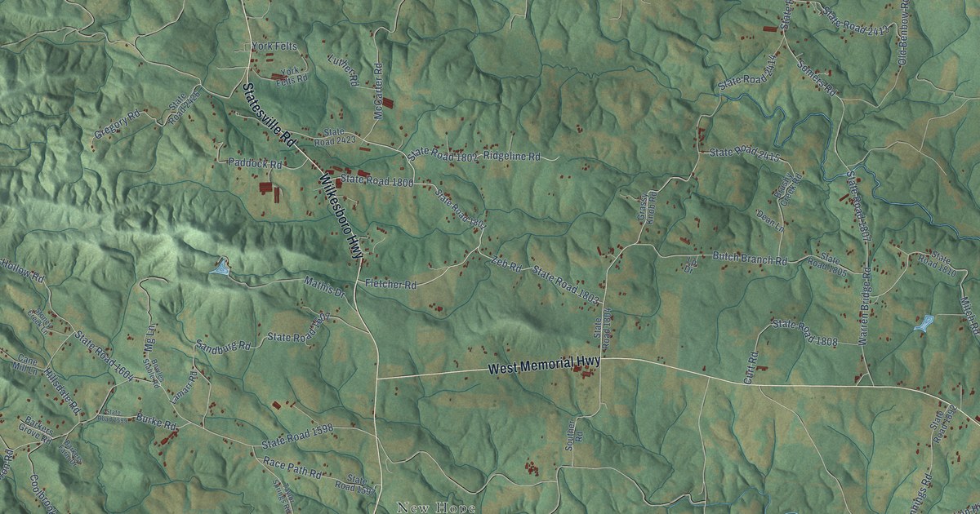Click the McCarter Rd label

[x=378, y=92]
